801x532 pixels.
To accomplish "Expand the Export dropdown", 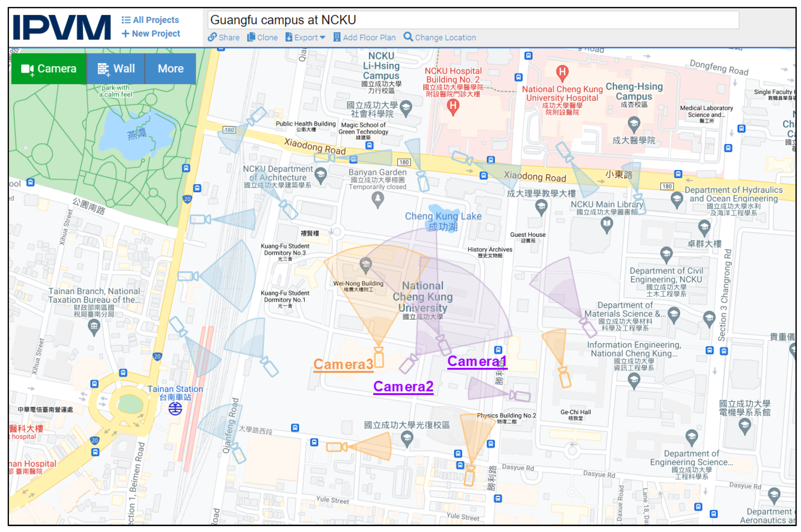I will click(305, 37).
